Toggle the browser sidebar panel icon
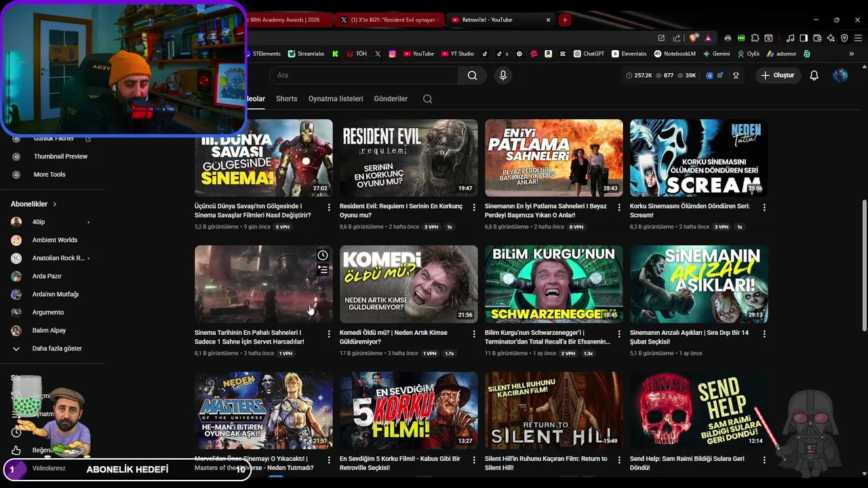This screenshot has width=868, height=488. pos(804,38)
